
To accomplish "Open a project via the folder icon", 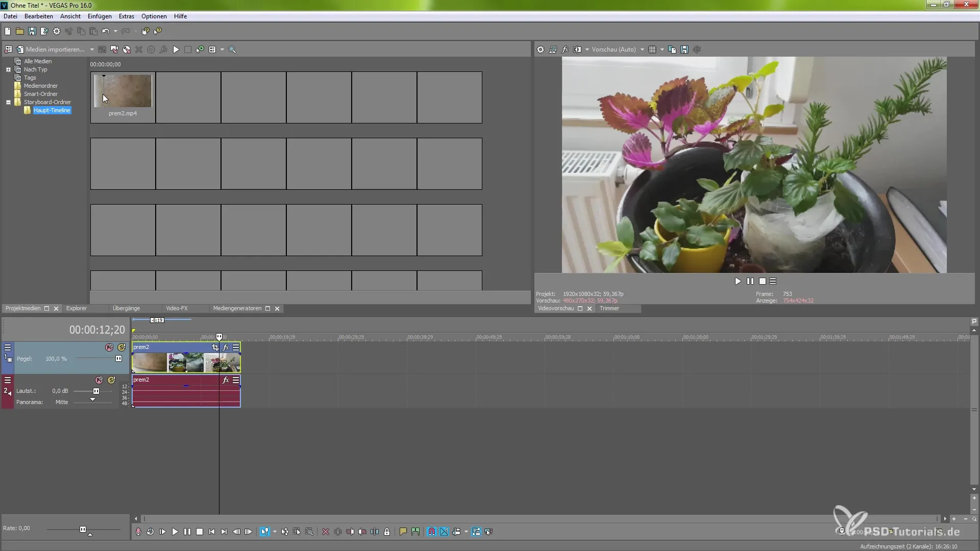I will pyautogui.click(x=20, y=31).
